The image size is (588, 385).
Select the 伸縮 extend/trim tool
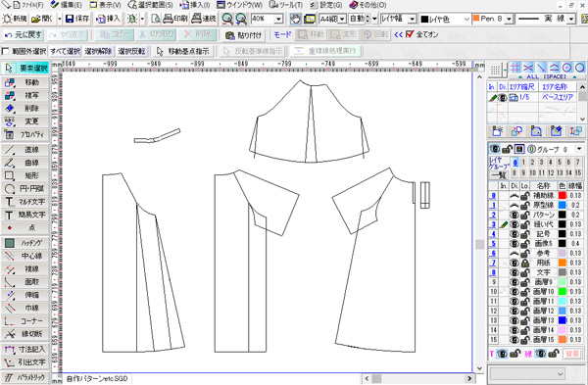point(25,295)
